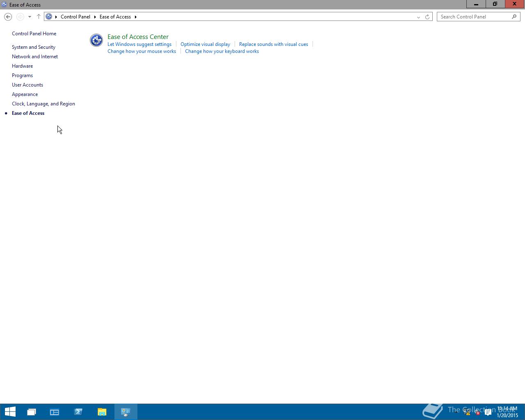Click the network tray icon

coord(467,412)
